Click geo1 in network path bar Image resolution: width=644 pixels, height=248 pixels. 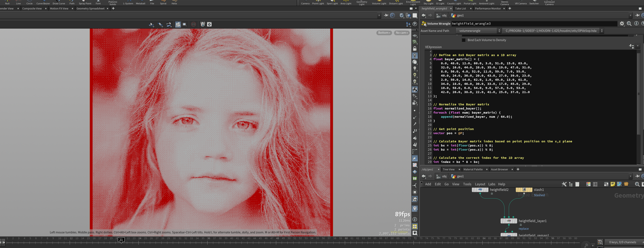pyautogui.click(x=460, y=176)
